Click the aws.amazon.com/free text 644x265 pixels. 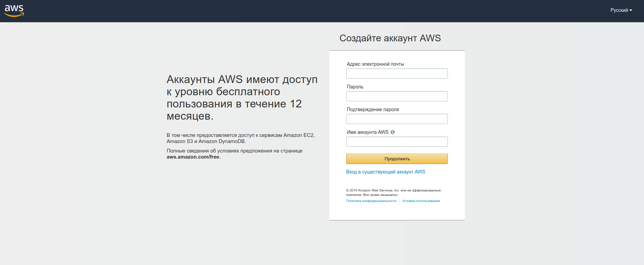pos(193,157)
